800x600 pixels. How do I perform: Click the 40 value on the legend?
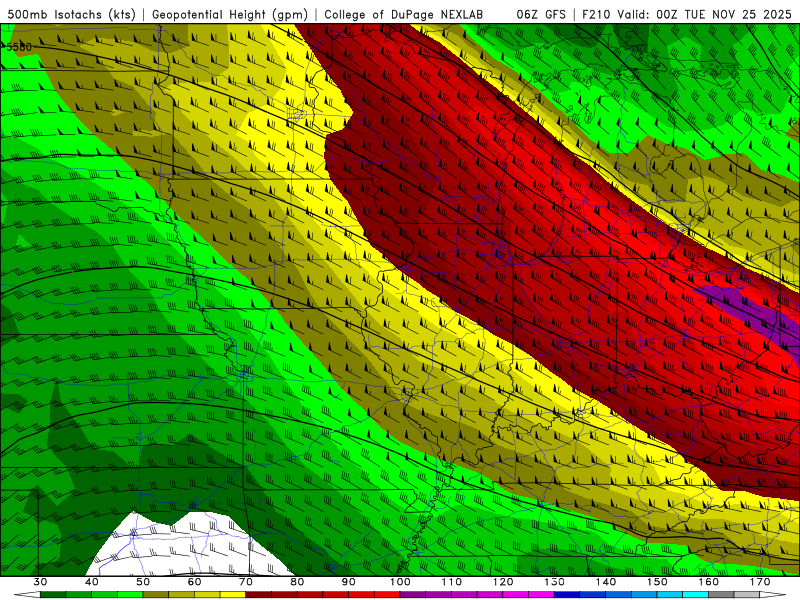click(x=92, y=582)
